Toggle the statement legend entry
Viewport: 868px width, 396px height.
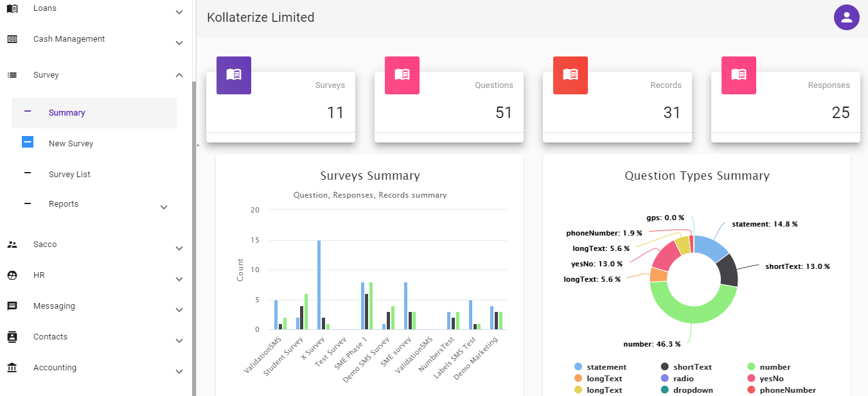point(600,367)
